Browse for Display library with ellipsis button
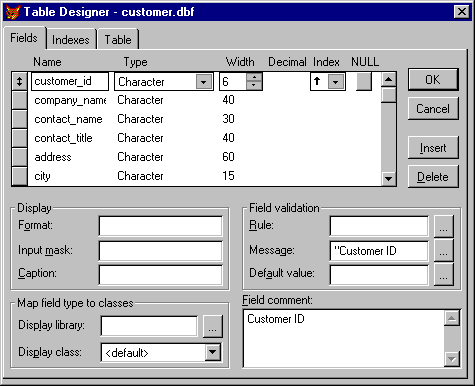The width and height of the screenshot is (475, 386). pyautogui.click(x=212, y=326)
